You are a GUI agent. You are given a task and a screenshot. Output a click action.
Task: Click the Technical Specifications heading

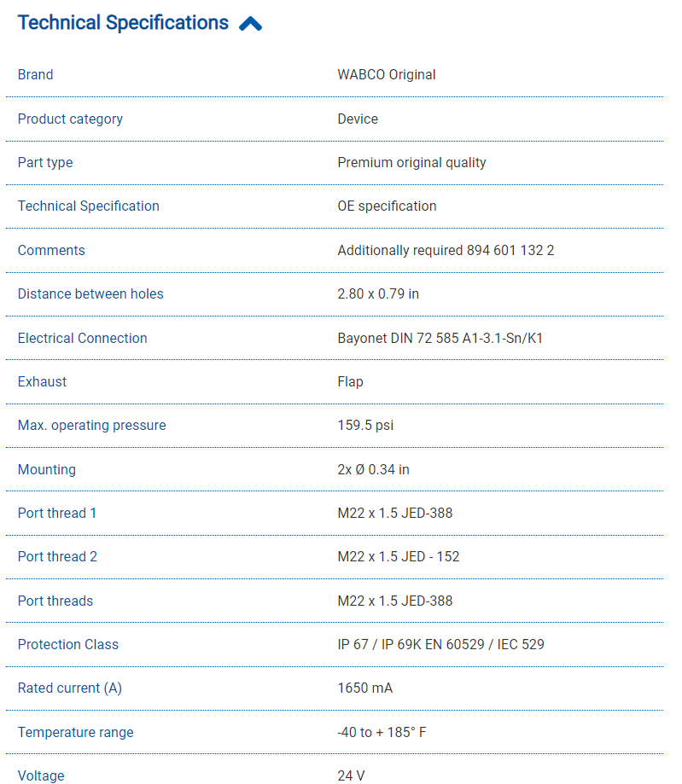pos(123,23)
